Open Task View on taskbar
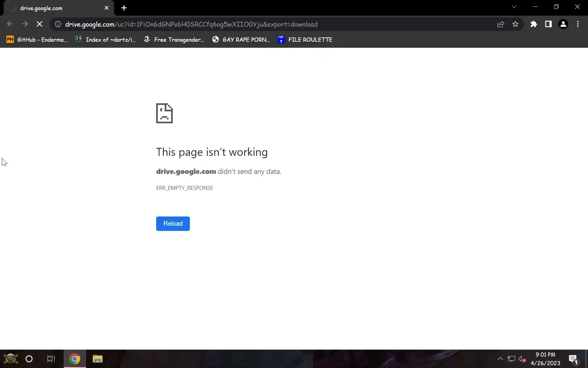Image resolution: width=588 pixels, height=368 pixels. click(51, 359)
